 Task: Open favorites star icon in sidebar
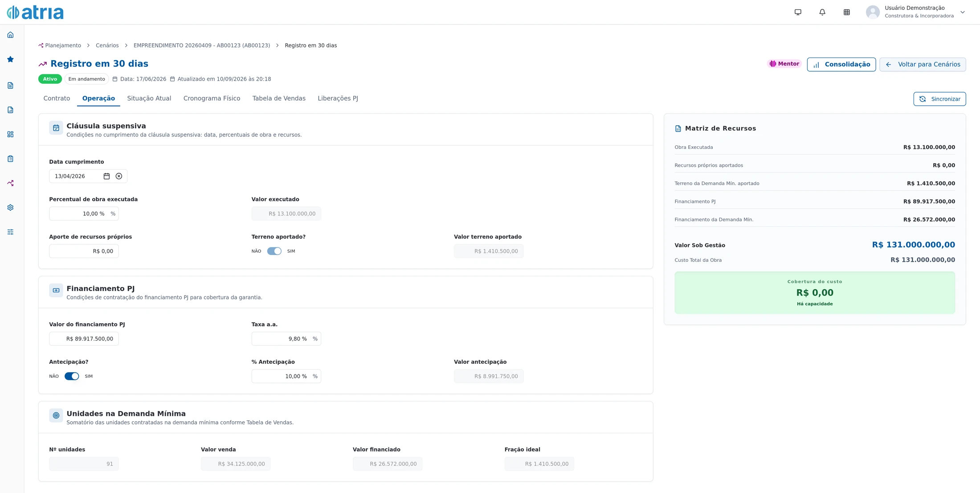10,59
